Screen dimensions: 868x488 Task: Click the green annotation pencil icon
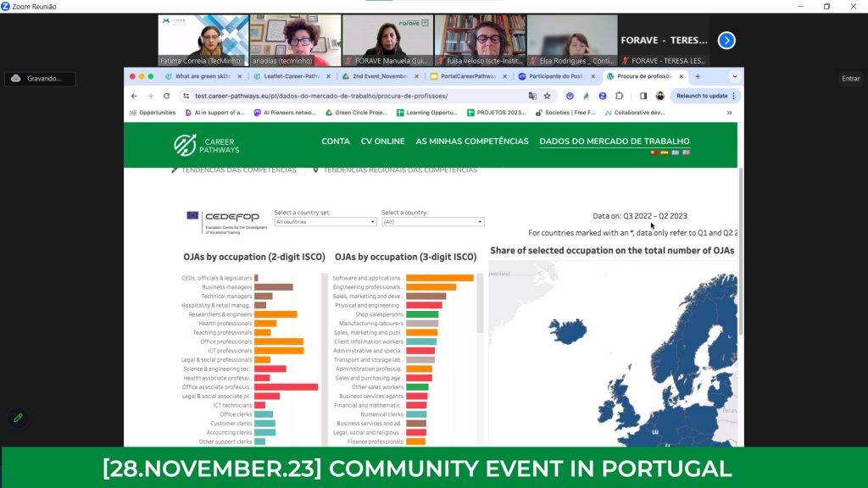point(17,418)
